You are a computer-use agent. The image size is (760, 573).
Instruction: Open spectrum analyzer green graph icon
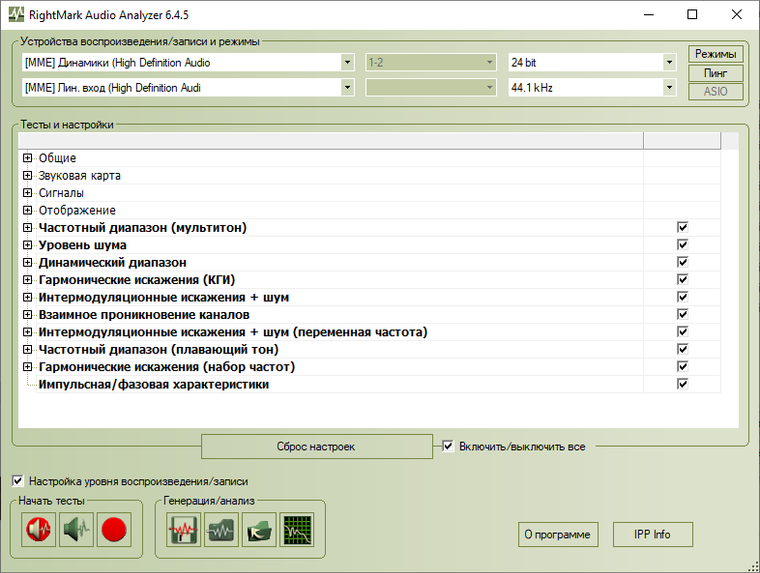click(x=297, y=529)
